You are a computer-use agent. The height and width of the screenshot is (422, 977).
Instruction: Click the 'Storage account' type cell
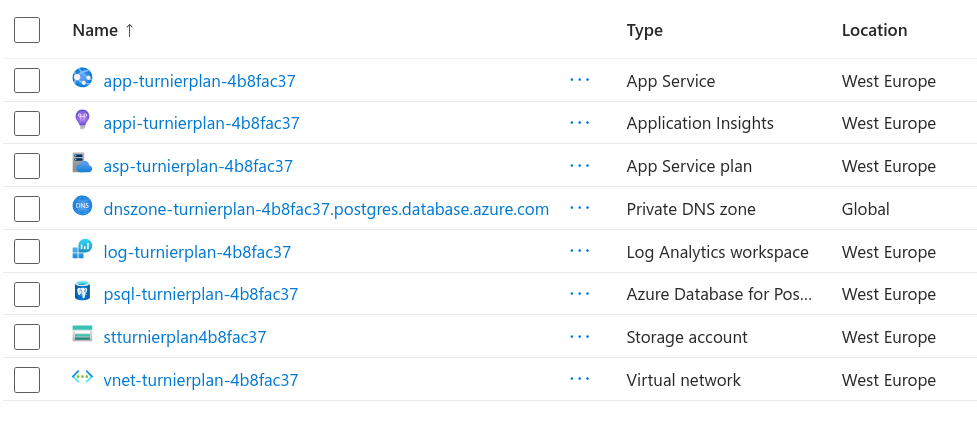coord(687,337)
